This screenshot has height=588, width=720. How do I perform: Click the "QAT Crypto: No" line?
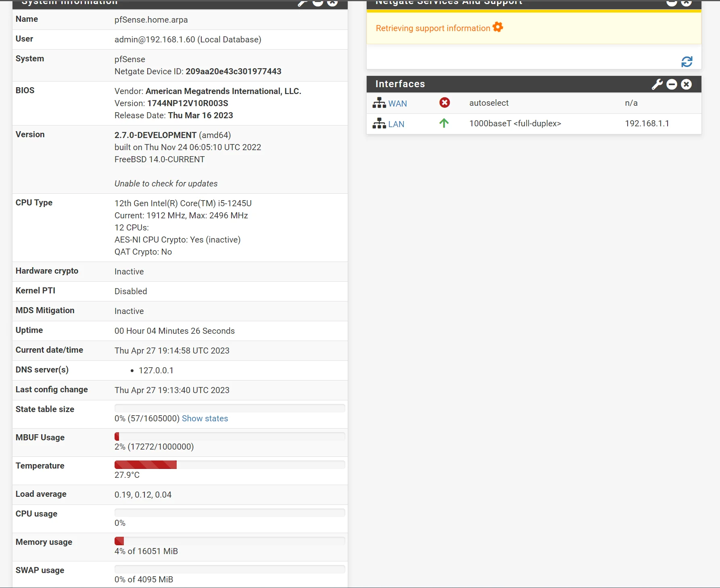(143, 252)
